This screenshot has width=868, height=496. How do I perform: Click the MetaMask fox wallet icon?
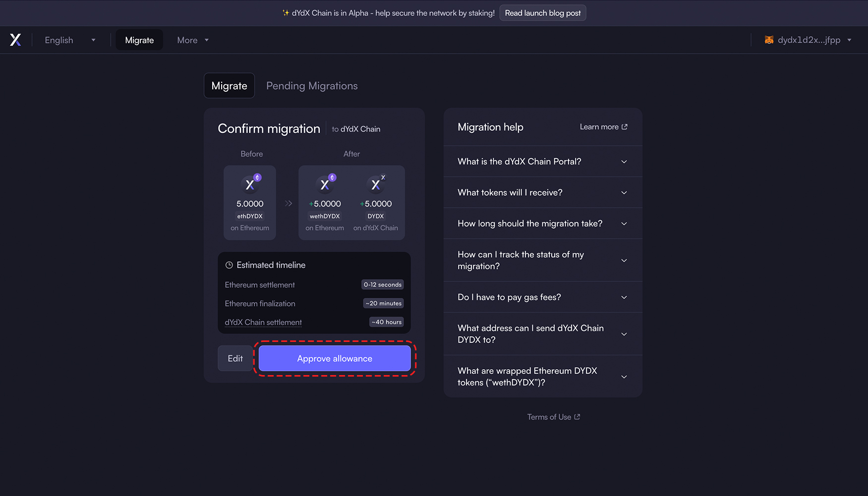coord(769,40)
